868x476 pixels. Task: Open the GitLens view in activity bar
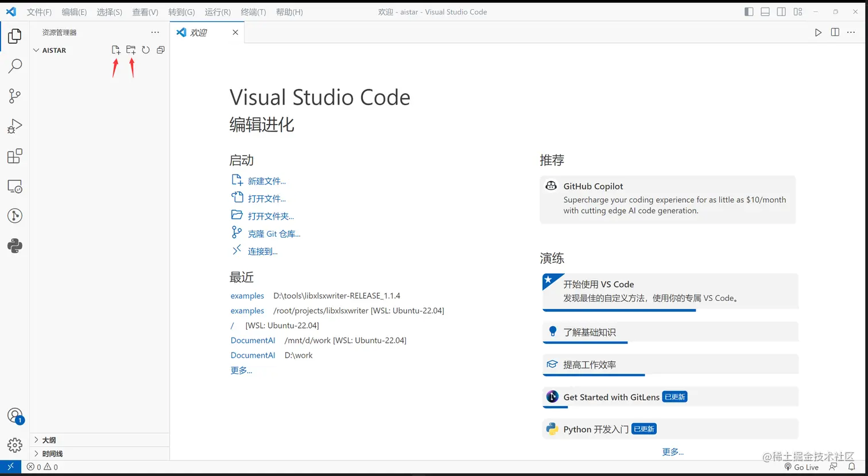(15, 216)
